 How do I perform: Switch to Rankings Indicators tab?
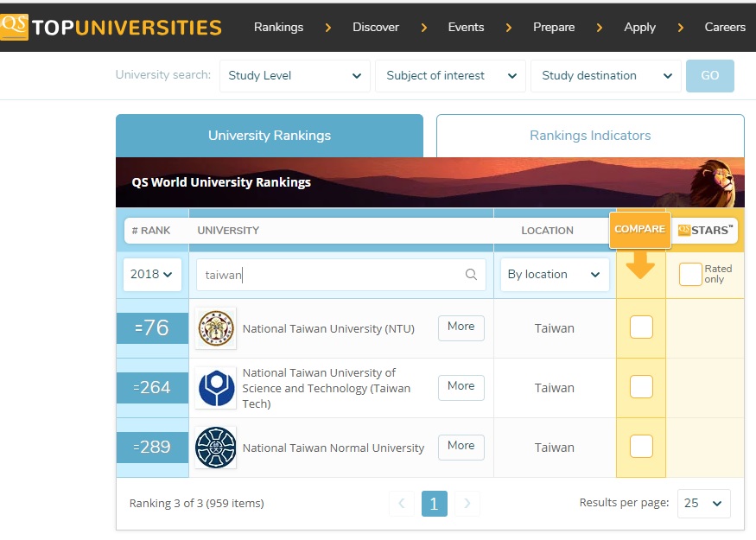[590, 136]
